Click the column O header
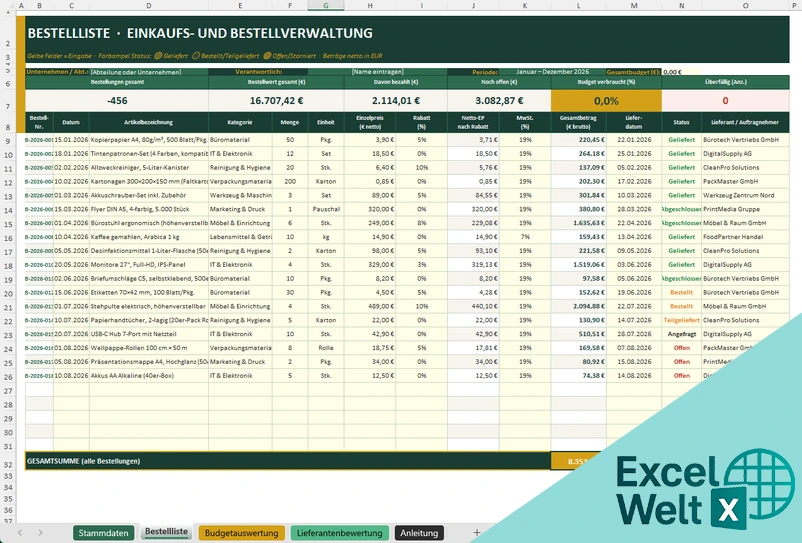Image resolution: width=802 pixels, height=543 pixels. (x=745, y=6)
